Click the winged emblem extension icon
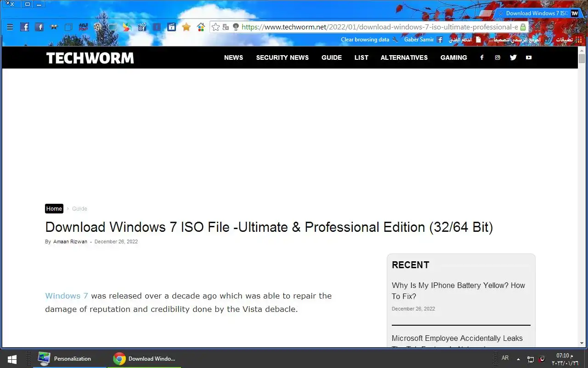The height and width of the screenshot is (368, 588). point(54,27)
